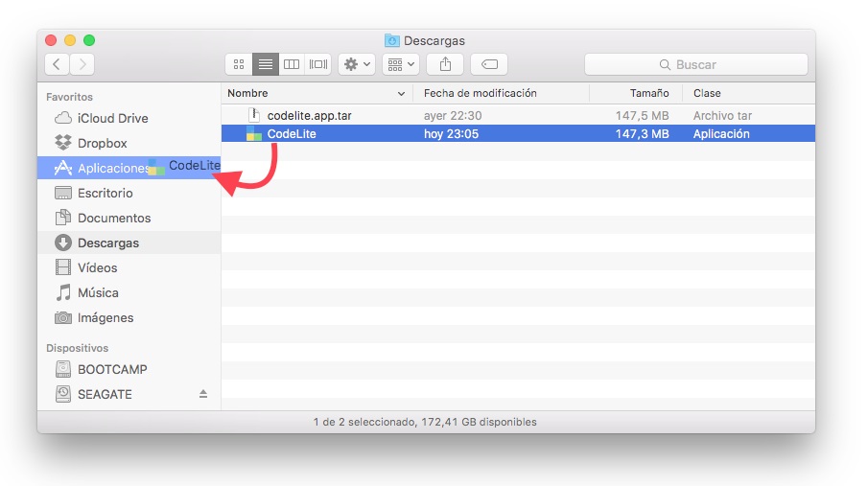Click the Descargas download arrow icon
This screenshot has width=868, height=486.
pos(63,243)
